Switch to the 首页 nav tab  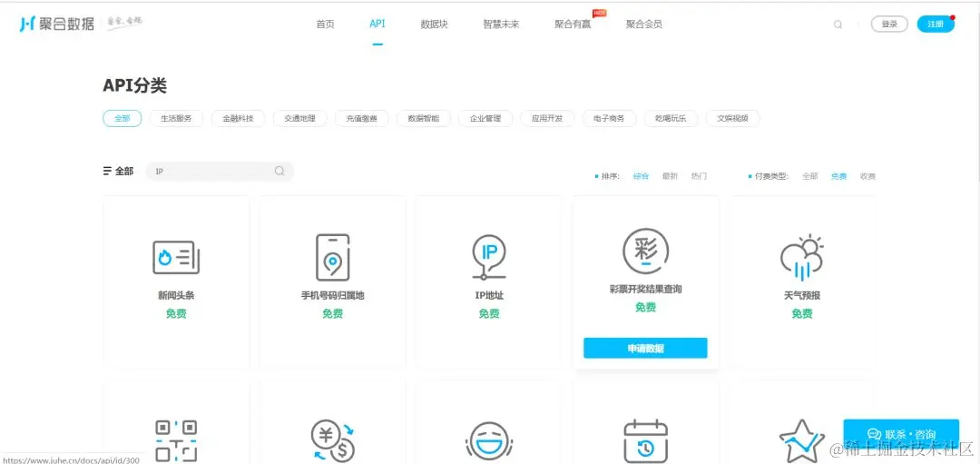[325, 25]
